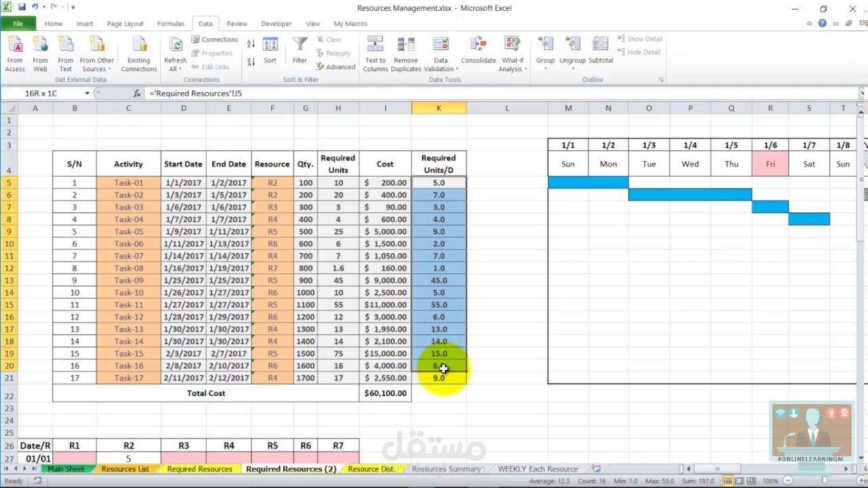
Task: Sort the selection ascending A to Z
Action: (251, 44)
